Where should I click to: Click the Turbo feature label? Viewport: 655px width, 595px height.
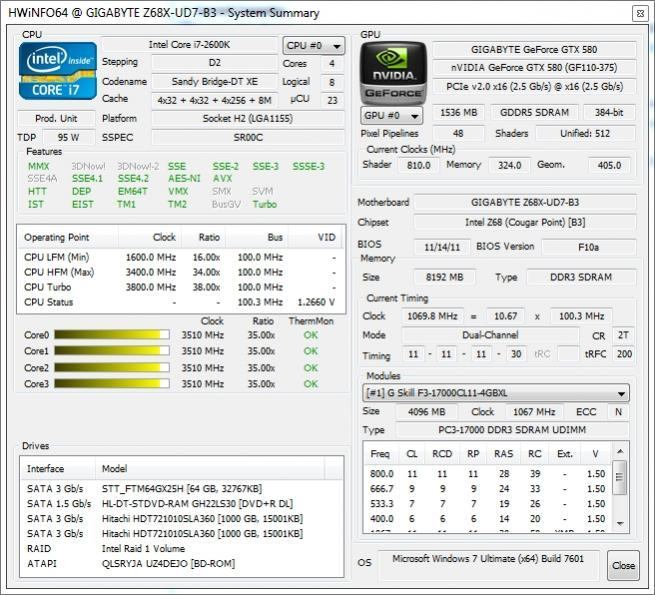(265, 204)
